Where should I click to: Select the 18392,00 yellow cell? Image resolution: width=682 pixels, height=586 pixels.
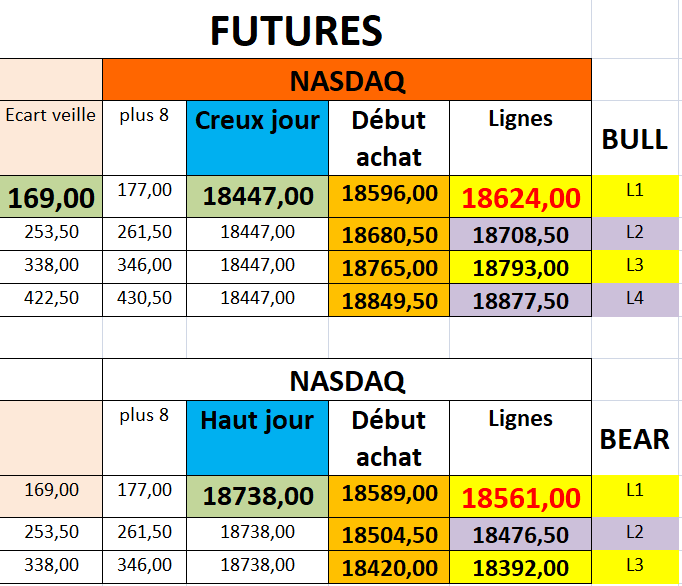(520, 568)
